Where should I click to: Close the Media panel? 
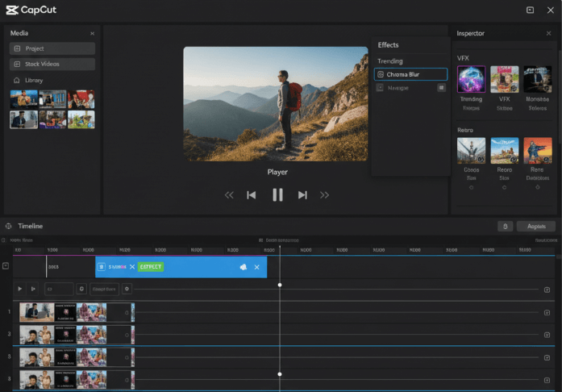92,33
